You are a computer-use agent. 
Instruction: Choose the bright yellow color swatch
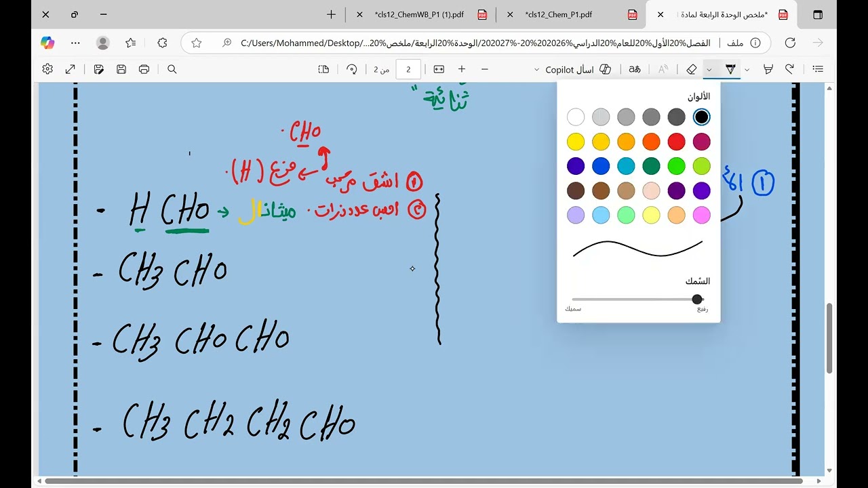point(576,141)
